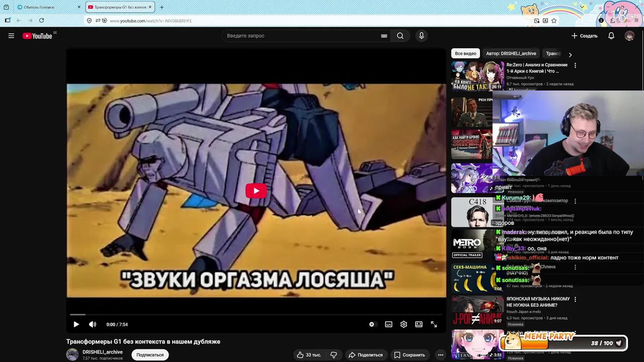Click Создать (Create) button

585,36
